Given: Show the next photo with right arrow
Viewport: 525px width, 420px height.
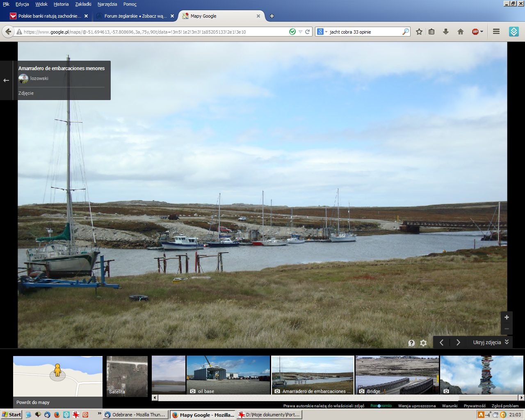Looking at the screenshot, I should (458, 342).
